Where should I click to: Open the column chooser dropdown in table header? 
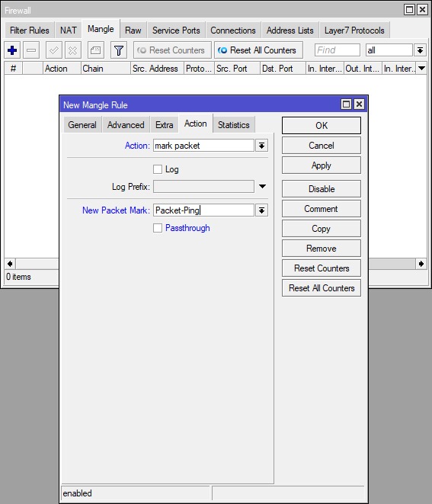(422, 68)
